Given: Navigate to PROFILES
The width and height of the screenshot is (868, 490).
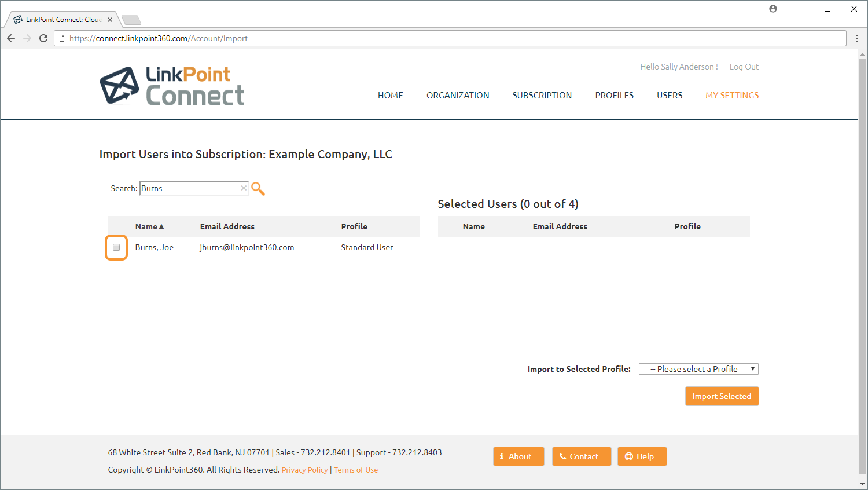Looking at the screenshot, I should (x=615, y=96).
